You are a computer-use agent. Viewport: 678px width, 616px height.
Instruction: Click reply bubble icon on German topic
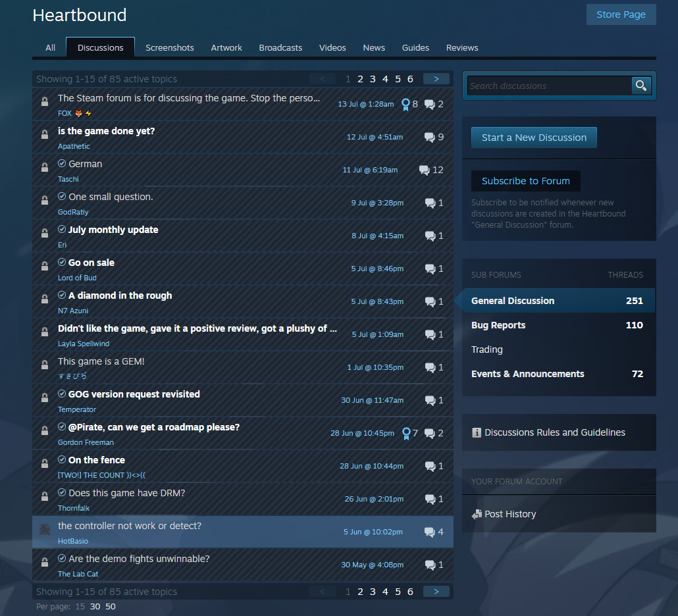coord(424,170)
